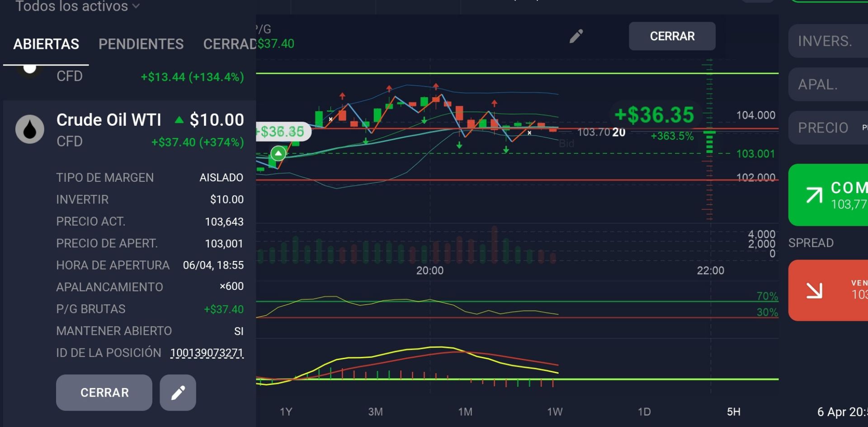Select the ABIERTAS tab
Image resolution: width=868 pixels, height=427 pixels.
click(46, 44)
